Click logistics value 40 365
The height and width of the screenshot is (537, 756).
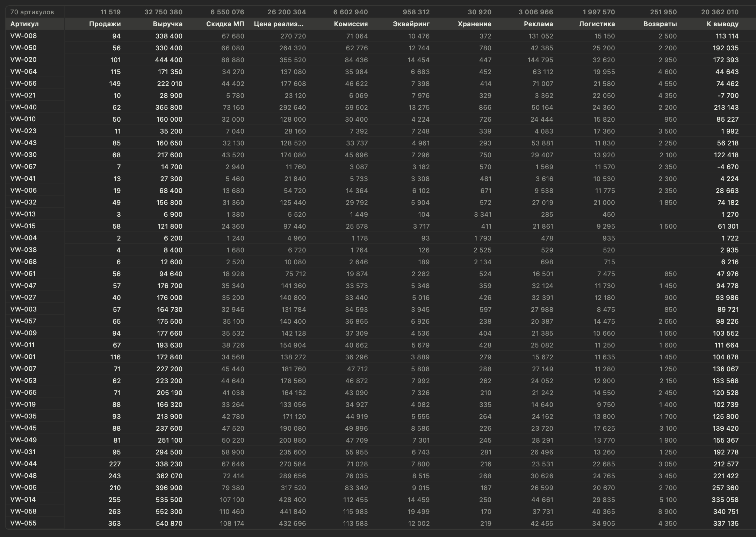pos(604,511)
